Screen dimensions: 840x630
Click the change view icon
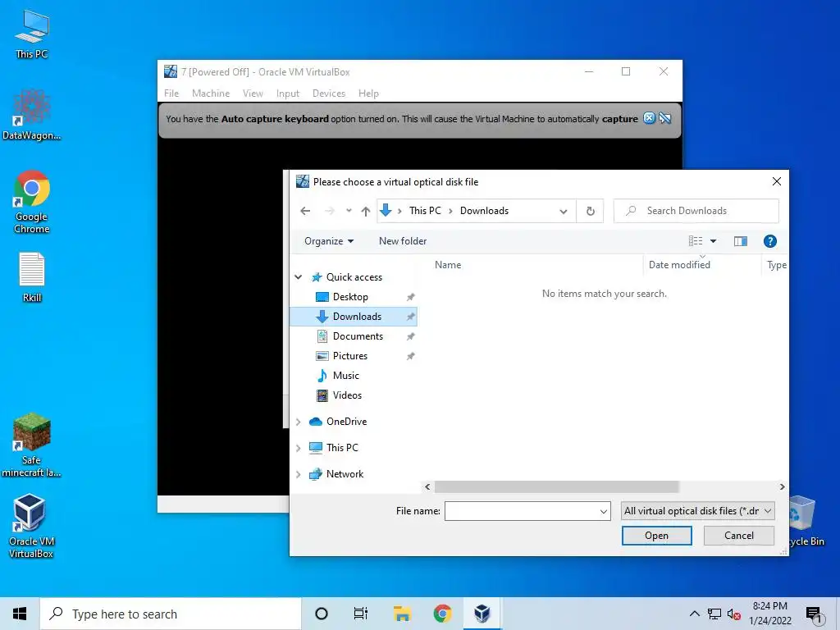click(696, 241)
